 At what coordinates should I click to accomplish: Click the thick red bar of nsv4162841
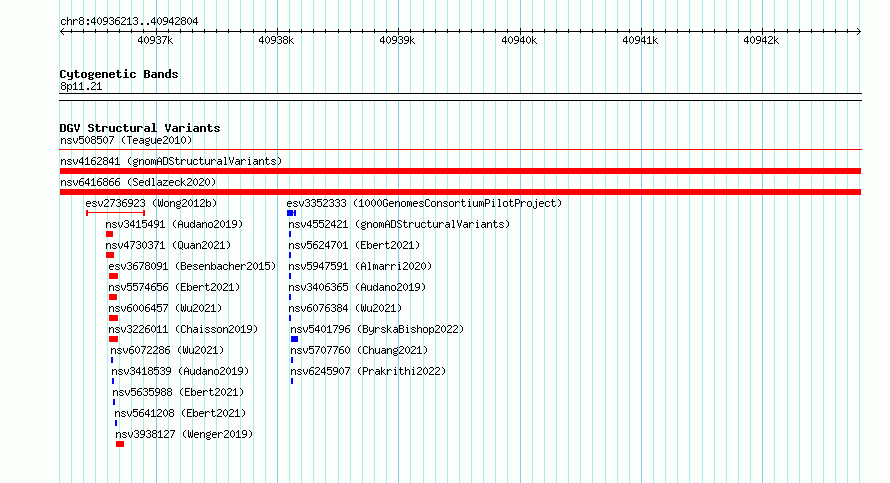tap(460, 171)
